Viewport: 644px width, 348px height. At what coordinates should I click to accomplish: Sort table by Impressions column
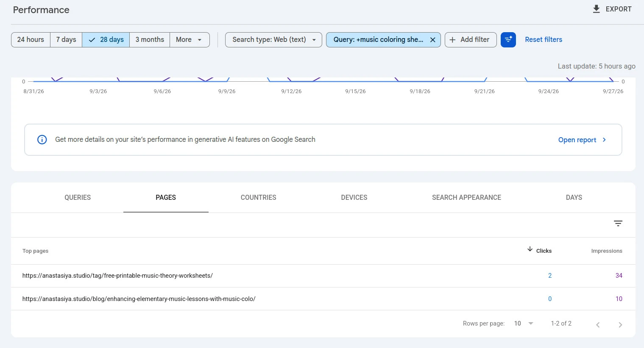pyautogui.click(x=607, y=251)
